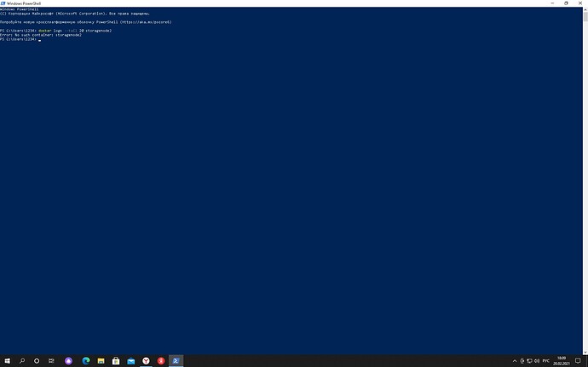
Task: Open the red circular app on the taskbar
Action: click(x=161, y=360)
